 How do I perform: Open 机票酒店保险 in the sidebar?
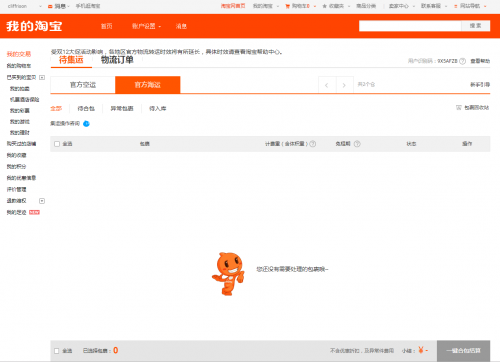tap(25, 99)
